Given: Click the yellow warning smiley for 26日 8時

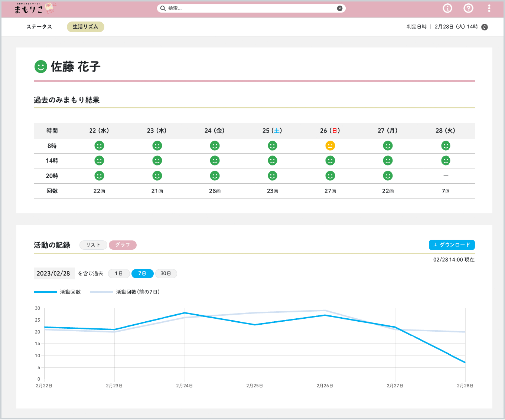Looking at the screenshot, I should tap(330, 145).
